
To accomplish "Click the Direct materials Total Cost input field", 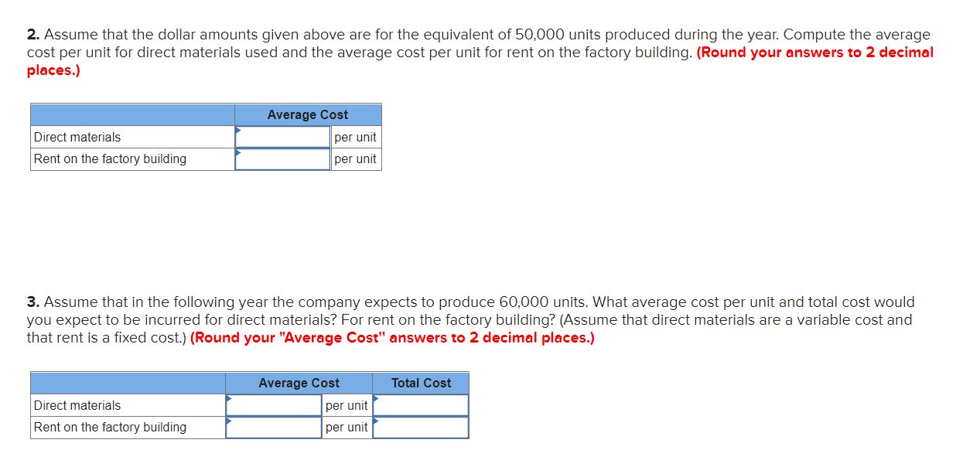I will pos(421,404).
